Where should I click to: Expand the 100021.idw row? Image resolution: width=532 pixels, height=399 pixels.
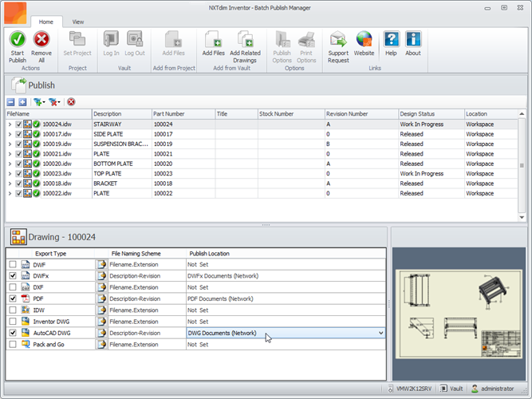(x=10, y=154)
